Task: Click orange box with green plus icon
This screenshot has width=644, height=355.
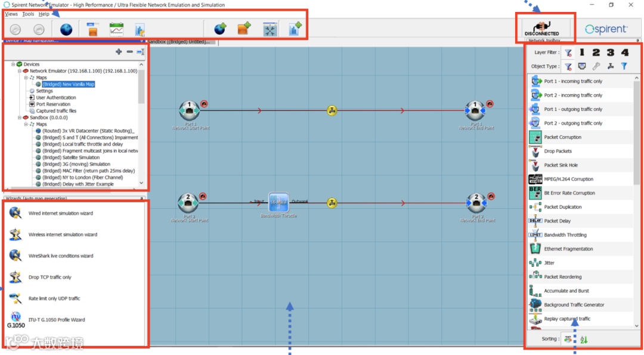Action: point(244,29)
